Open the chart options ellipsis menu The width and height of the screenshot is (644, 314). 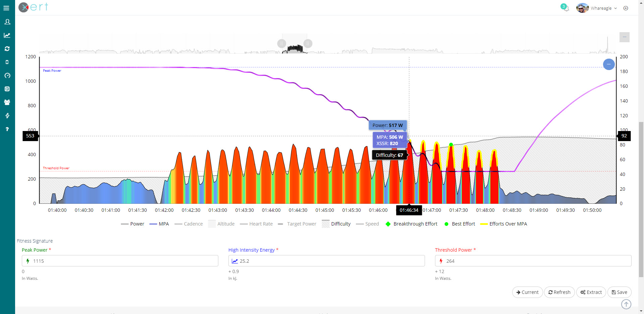624,37
